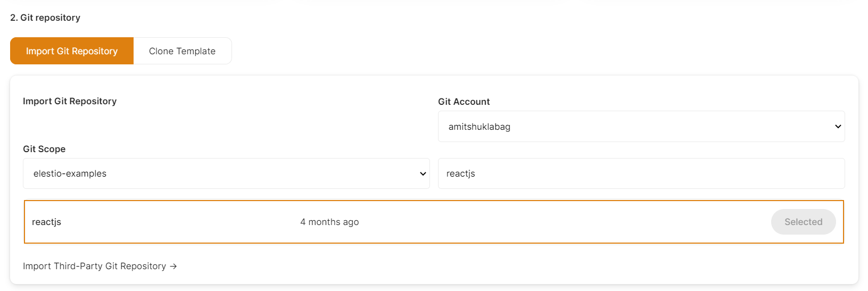Image resolution: width=868 pixels, height=291 pixels.
Task: Click the arrow icon after Third-Party Git Repository
Action: point(173,266)
